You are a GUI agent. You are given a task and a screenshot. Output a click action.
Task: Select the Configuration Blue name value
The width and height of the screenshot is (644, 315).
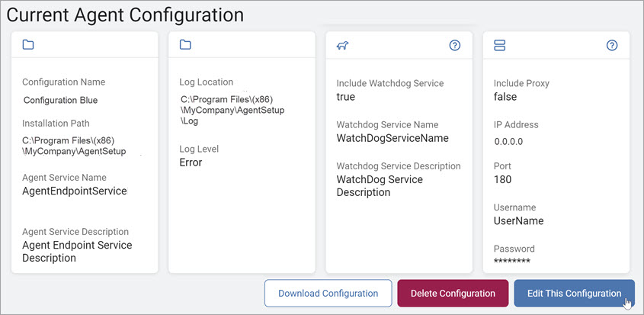click(61, 101)
